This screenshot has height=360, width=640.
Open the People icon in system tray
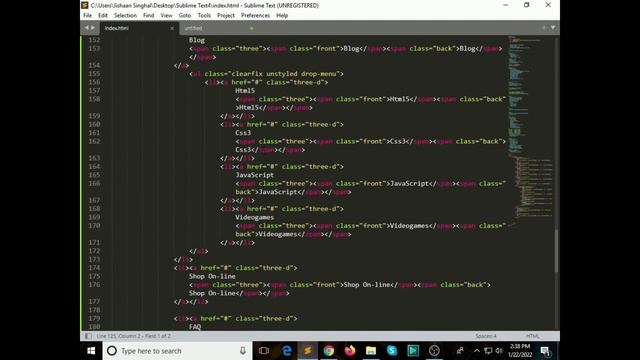click(460, 351)
